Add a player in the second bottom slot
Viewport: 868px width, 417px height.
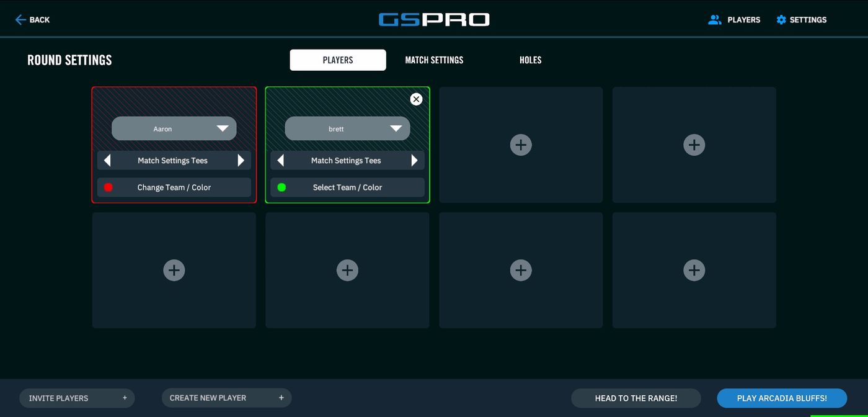click(347, 270)
